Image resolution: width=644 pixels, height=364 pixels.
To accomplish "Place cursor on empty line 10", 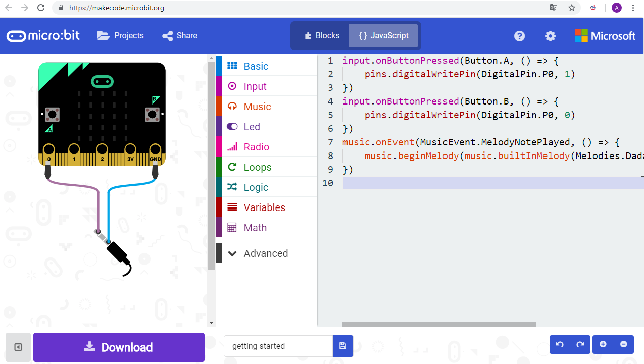I will point(493,183).
